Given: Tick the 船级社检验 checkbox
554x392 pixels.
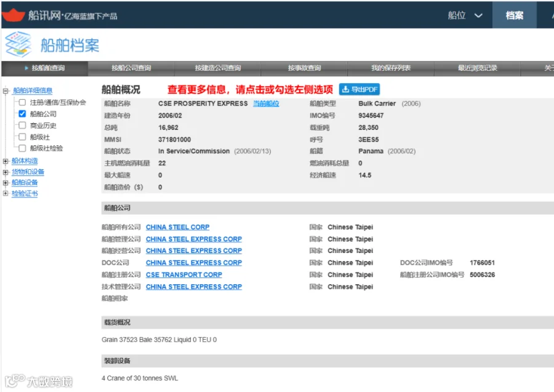Looking at the screenshot, I should [22, 148].
